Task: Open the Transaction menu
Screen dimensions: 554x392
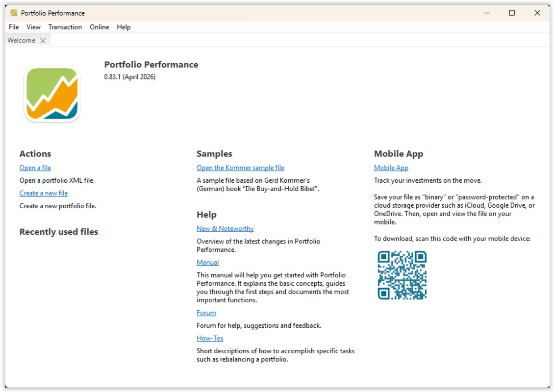Action: coord(65,27)
